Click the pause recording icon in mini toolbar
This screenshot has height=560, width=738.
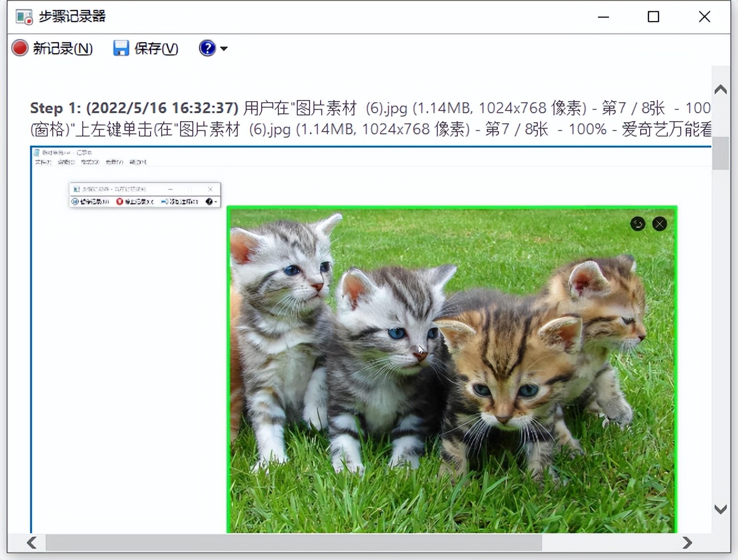76,202
